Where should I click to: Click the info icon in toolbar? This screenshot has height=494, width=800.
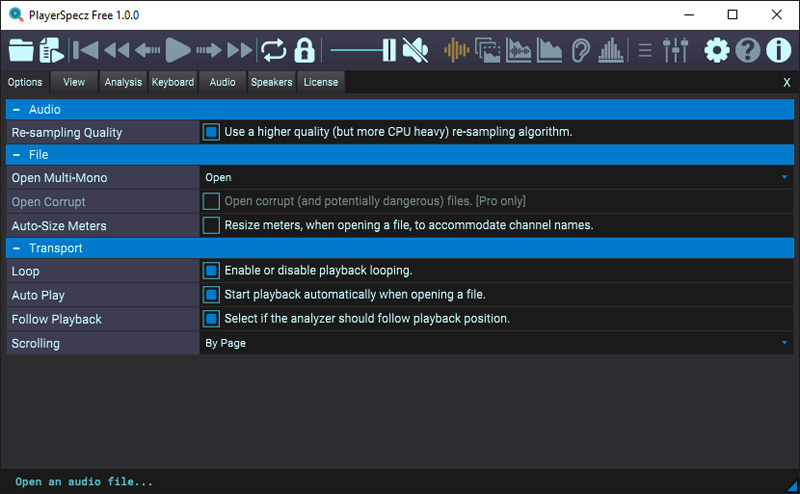tap(778, 50)
